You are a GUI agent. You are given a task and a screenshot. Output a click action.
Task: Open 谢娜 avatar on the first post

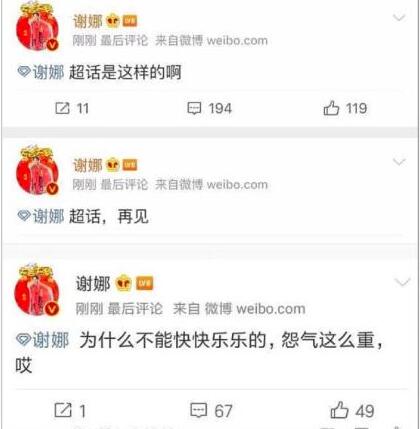tap(37, 27)
